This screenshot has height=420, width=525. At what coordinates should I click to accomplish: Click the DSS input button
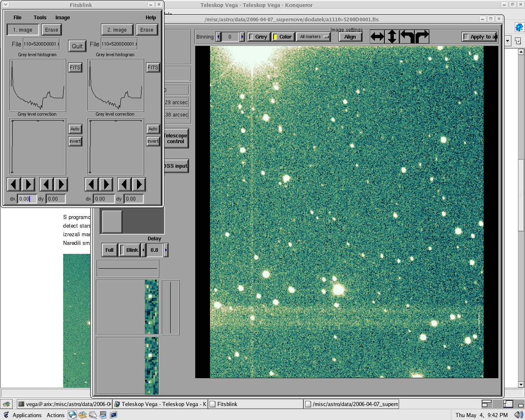pyautogui.click(x=176, y=166)
